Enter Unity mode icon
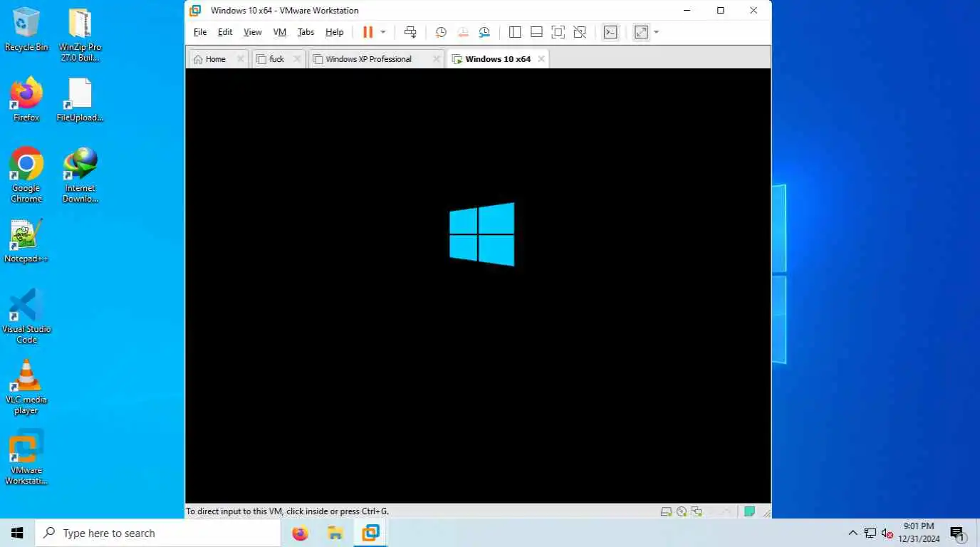Viewport: 980px width, 547px height. coord(580,32)
